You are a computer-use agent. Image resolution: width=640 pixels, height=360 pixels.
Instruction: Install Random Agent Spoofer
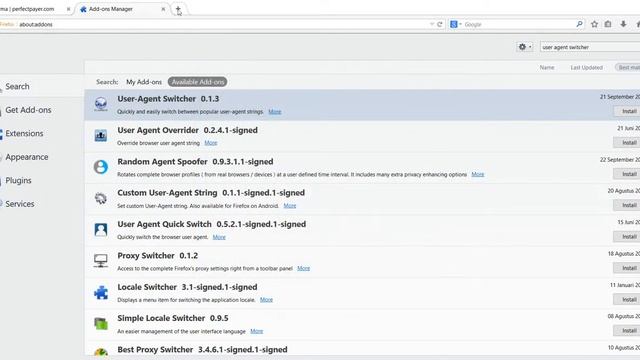(x=627, y=174)
